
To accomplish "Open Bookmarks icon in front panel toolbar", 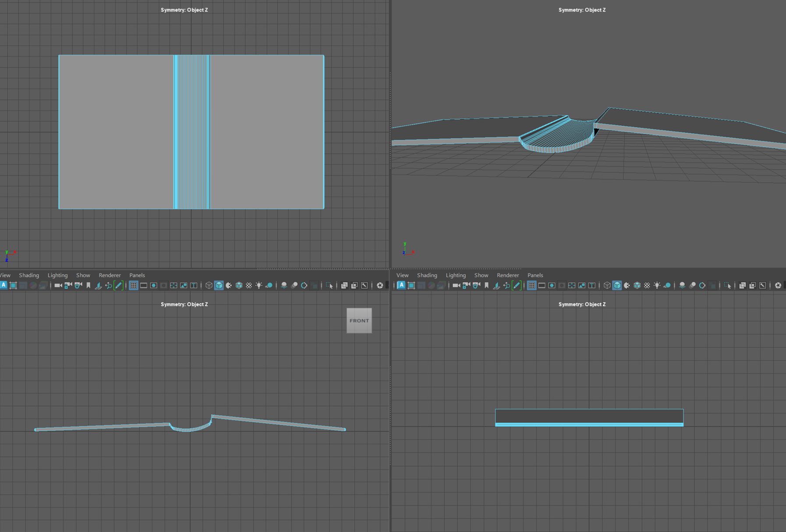I will [x=88, y=285].
